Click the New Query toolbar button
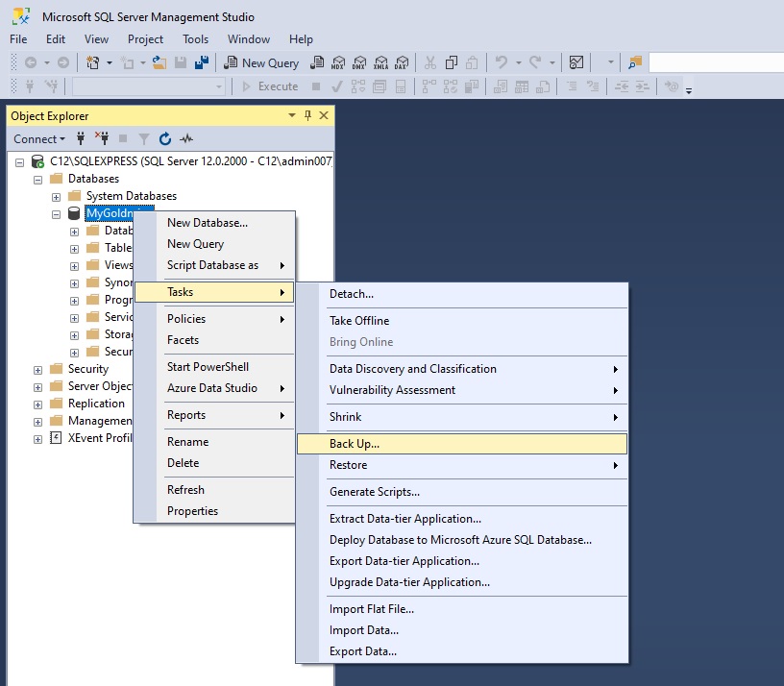The width and height of the screenshot is (784, 686). pyautogui.click(x=261, y=63)
